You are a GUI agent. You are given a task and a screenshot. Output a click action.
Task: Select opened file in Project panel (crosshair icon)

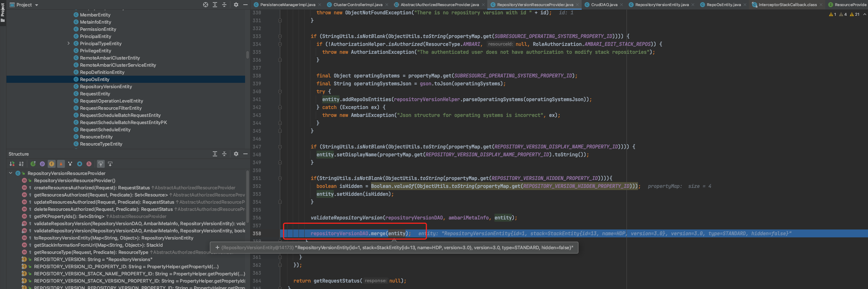[x=206, y=5]
